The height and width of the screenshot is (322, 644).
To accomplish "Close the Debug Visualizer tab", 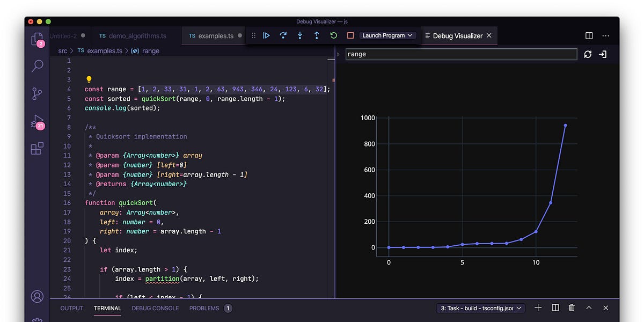I will tap(489, 35).
